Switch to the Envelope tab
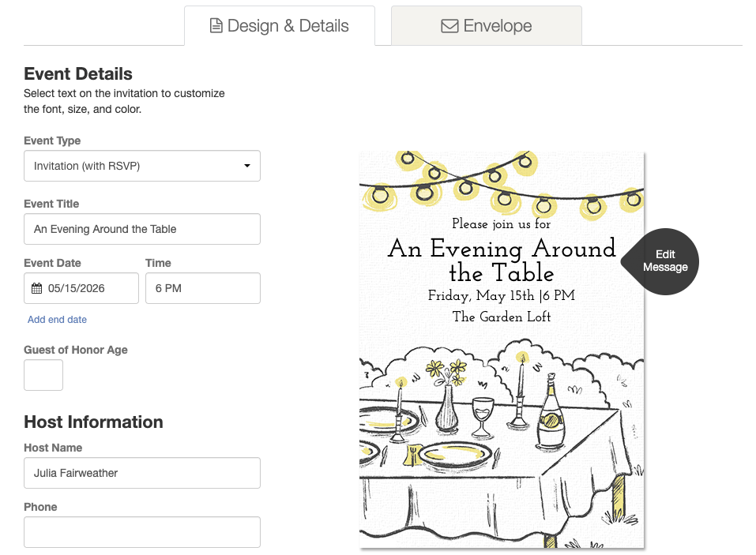Screen dimensions: 756x555 point(487,25)
